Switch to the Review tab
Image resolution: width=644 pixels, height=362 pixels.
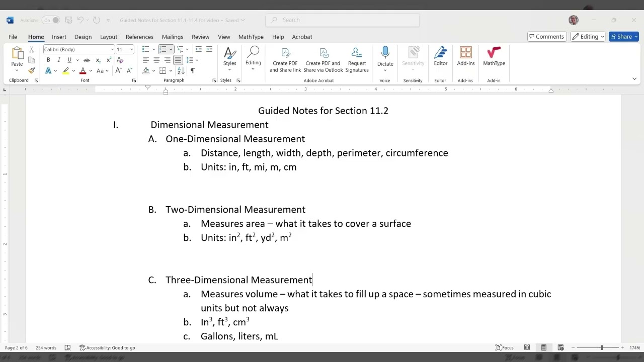200,37
